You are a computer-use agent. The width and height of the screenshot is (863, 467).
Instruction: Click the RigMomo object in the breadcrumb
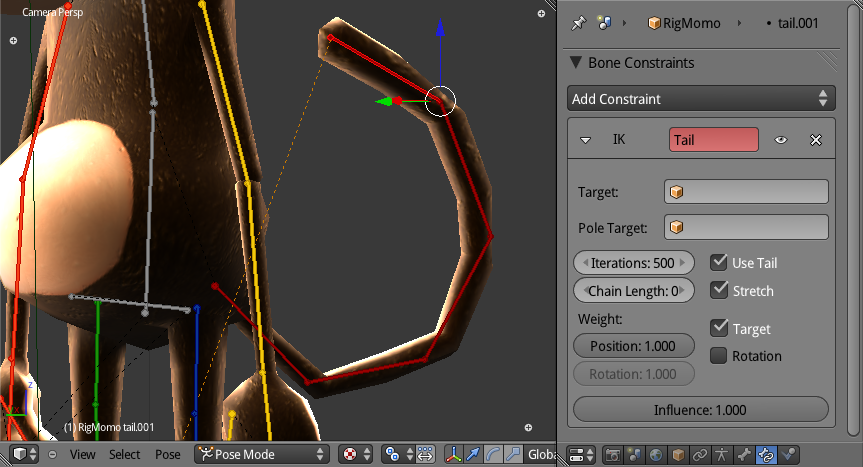click(684, 23)
